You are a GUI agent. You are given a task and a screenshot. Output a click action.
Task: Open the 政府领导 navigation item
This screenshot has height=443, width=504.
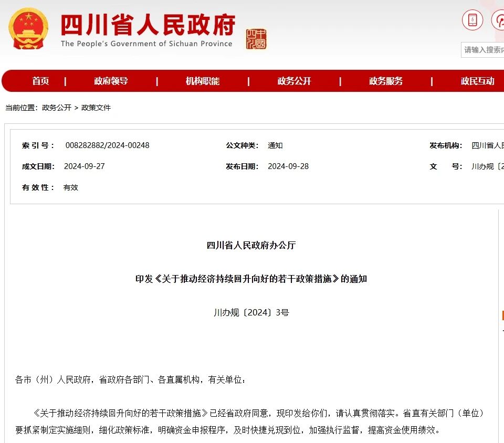[x=111, y=81]
